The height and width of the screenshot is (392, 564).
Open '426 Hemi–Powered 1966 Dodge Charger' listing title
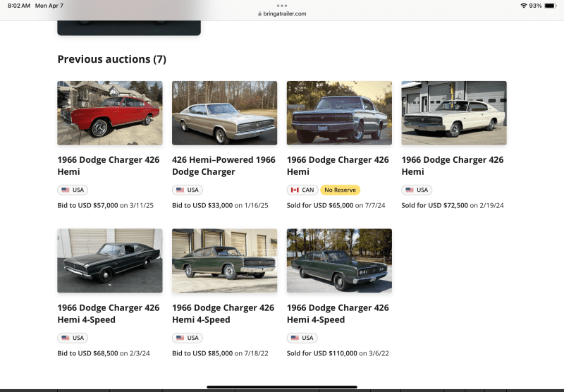(x=223, y=166)
